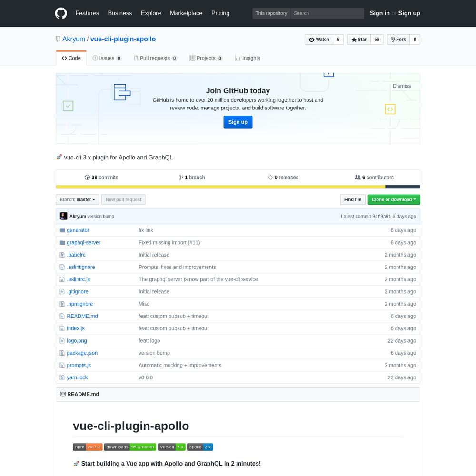Click the Watch button
Image resolution: width=476 pixels, height=476 pixels.
319,40
